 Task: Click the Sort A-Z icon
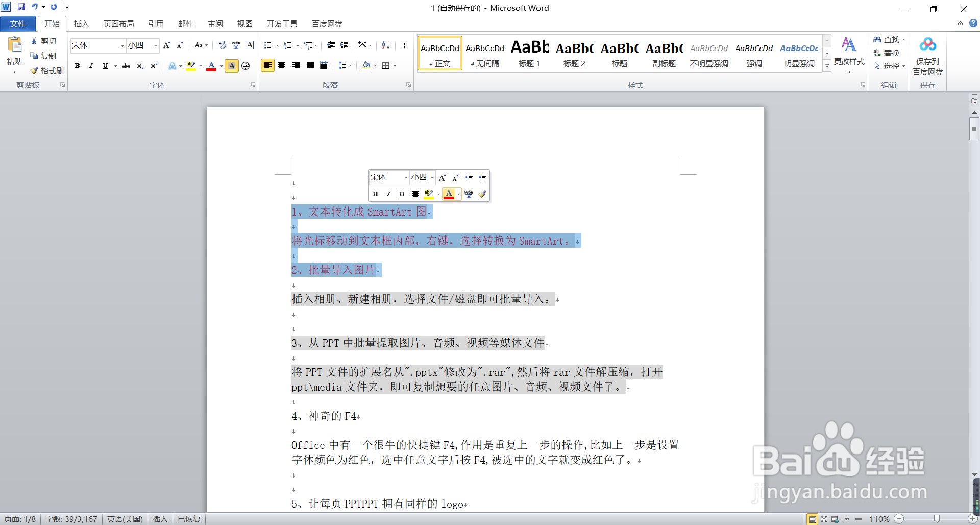pyautogui.click(x=386, y=45)
